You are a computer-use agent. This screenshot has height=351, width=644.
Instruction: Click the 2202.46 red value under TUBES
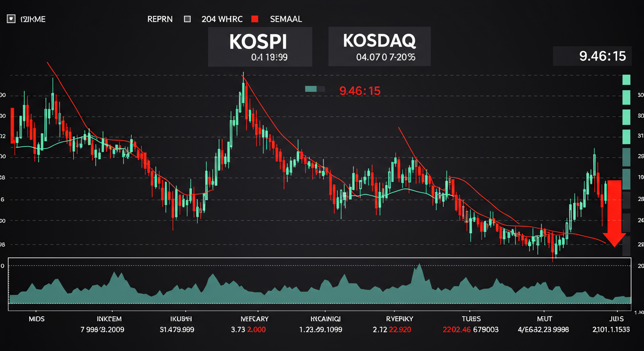tap(457, 330)
